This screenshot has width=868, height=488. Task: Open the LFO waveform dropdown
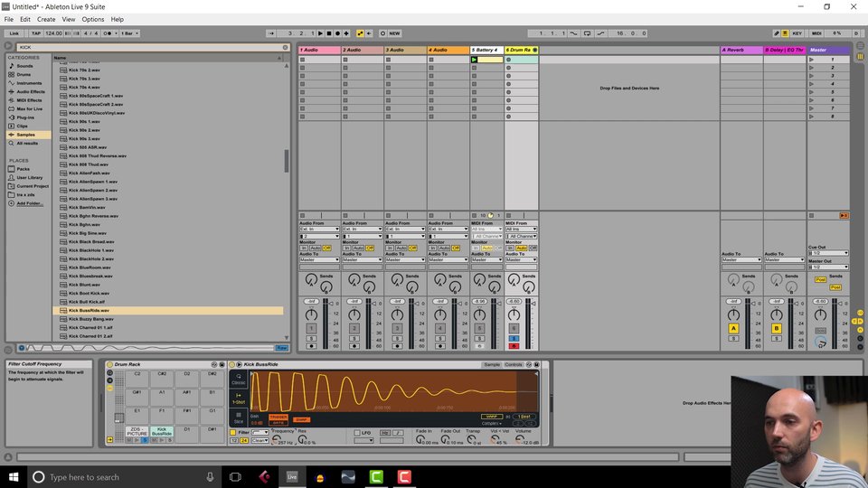click(363, 440)
